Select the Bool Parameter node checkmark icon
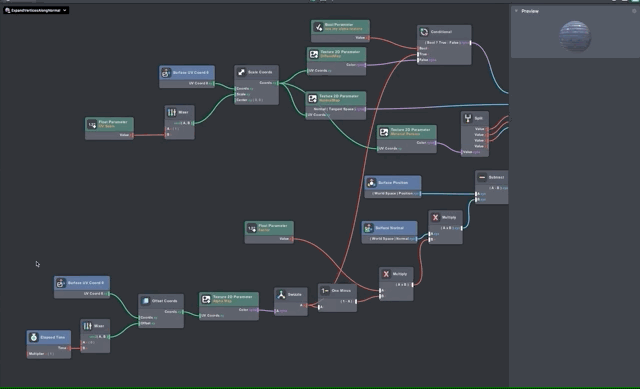 click(x=318, y=27)
